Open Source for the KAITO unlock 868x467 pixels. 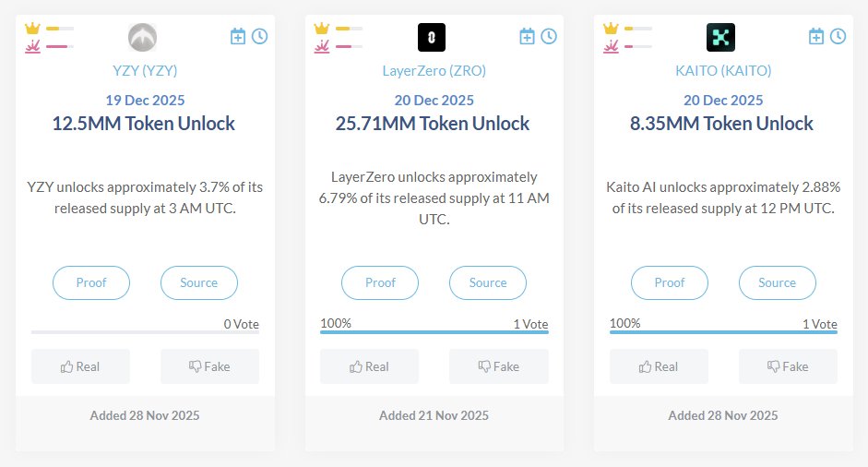[x=777, y=282]
